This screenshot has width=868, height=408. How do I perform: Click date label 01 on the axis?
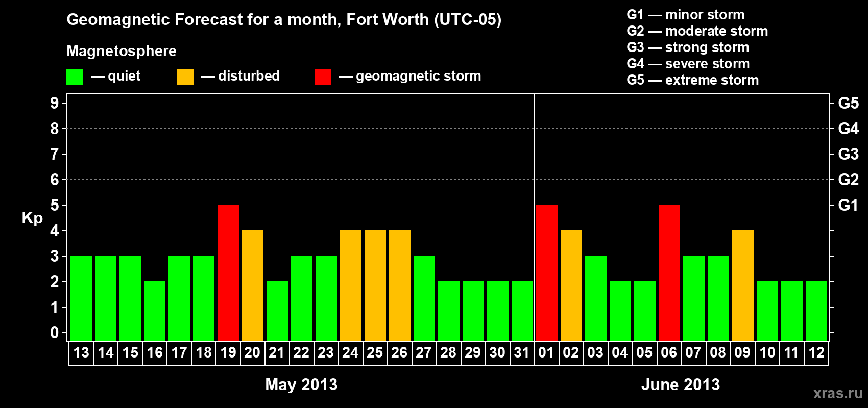pyautogui.click(x=546, y=353)
